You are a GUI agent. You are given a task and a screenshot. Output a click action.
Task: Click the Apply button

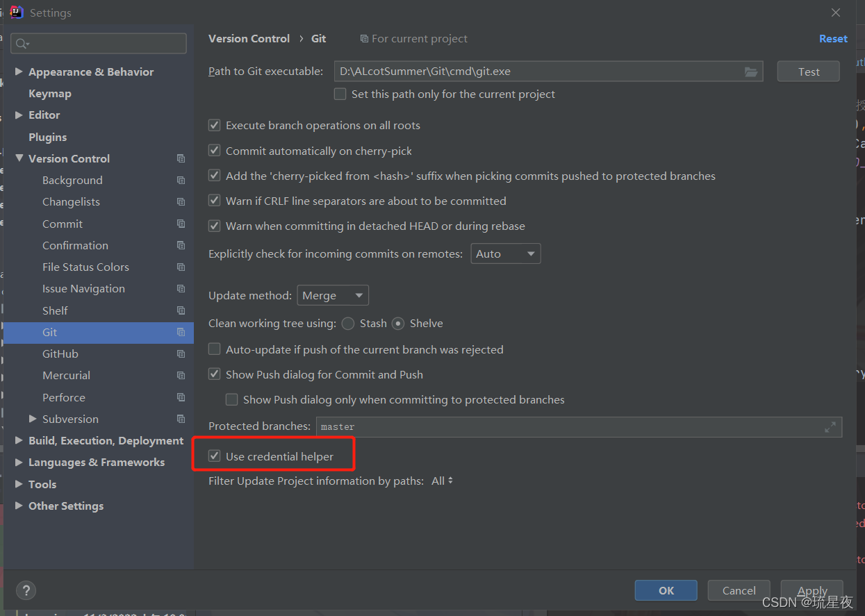click(x=812, y=590)
